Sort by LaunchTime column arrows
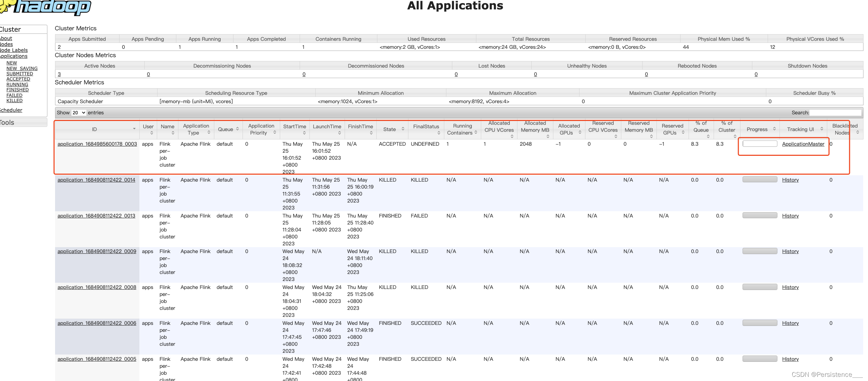868x381 pixels. (x=339, y=133)
